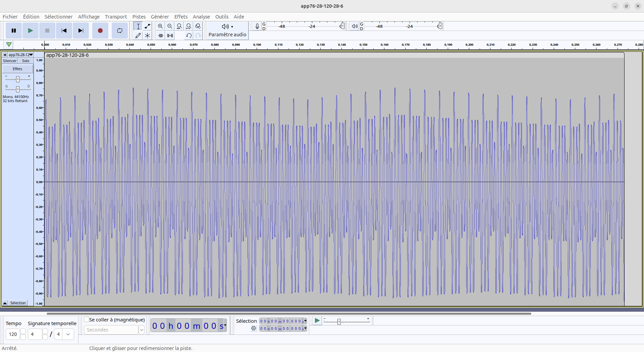The image size is (644, 352).
Task: Open the track name dropdown menu
Action: (x=20, y=55)
